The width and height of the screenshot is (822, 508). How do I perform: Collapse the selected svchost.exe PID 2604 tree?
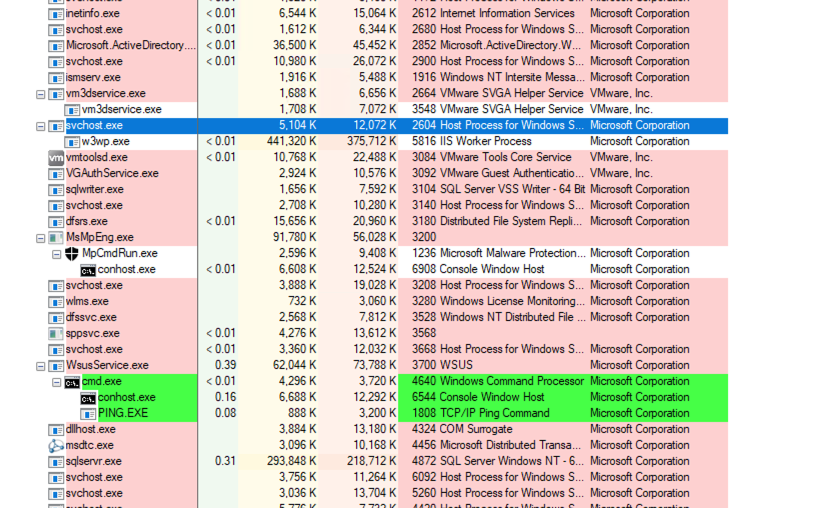[40, 126]
